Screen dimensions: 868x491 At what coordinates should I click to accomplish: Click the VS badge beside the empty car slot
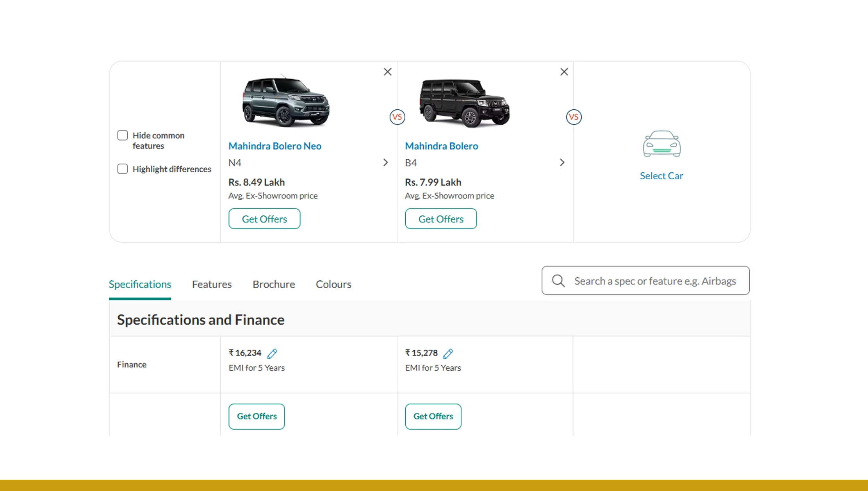(574, 117)
